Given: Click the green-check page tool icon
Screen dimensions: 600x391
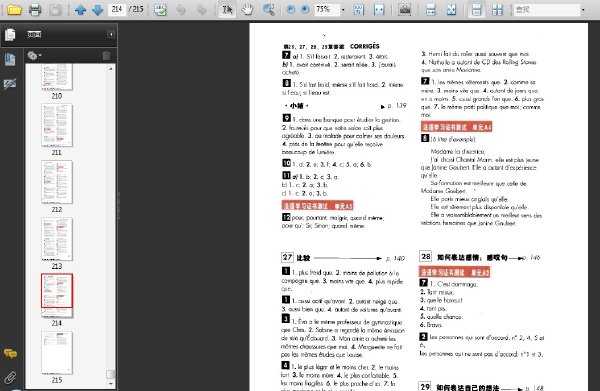Looking at the screenshot, I should coord(160,10).
